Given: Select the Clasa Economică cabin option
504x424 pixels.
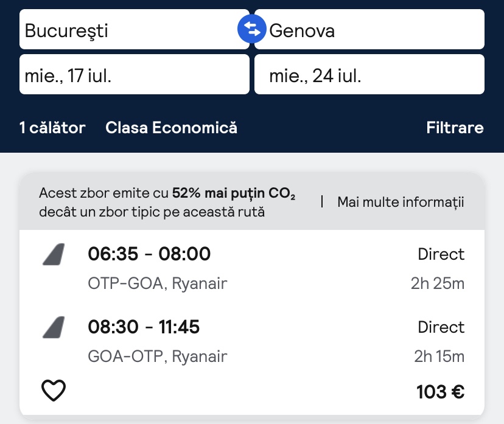Looking at the screenshot, I should 171,128.
